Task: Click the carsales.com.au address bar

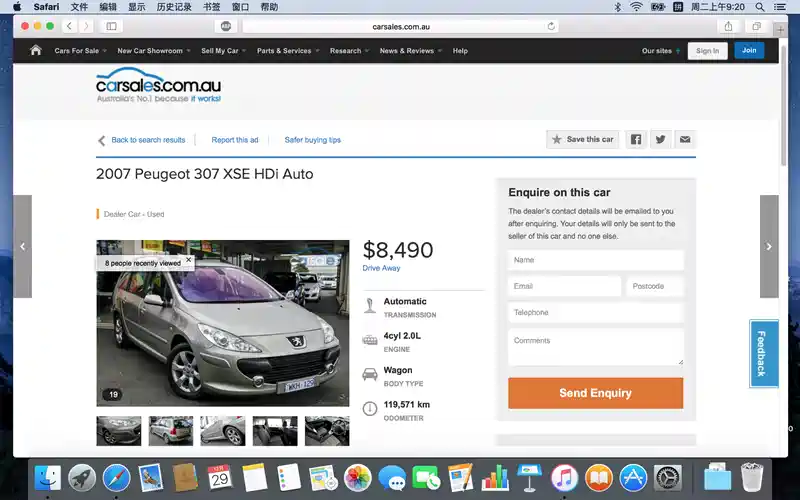Action: point(401,27)
